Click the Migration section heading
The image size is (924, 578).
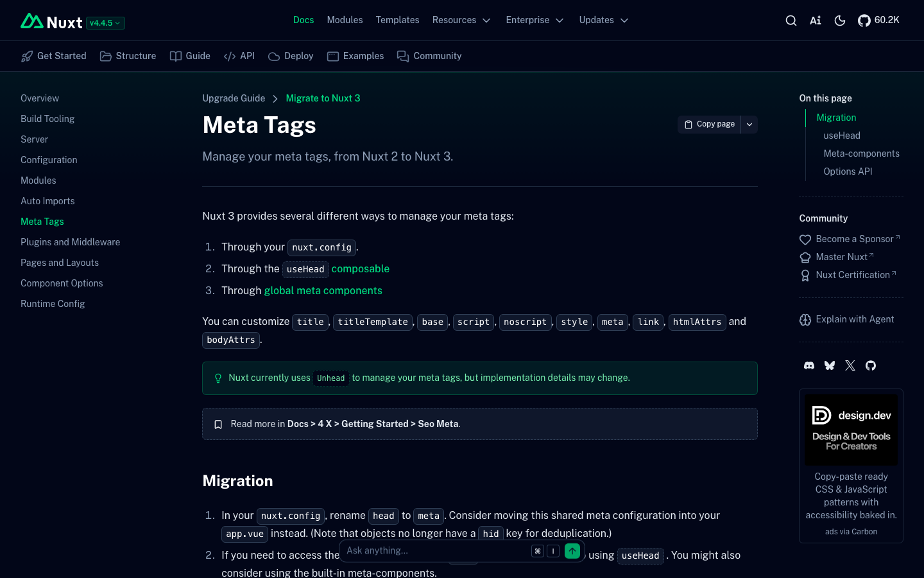(237, 481)
